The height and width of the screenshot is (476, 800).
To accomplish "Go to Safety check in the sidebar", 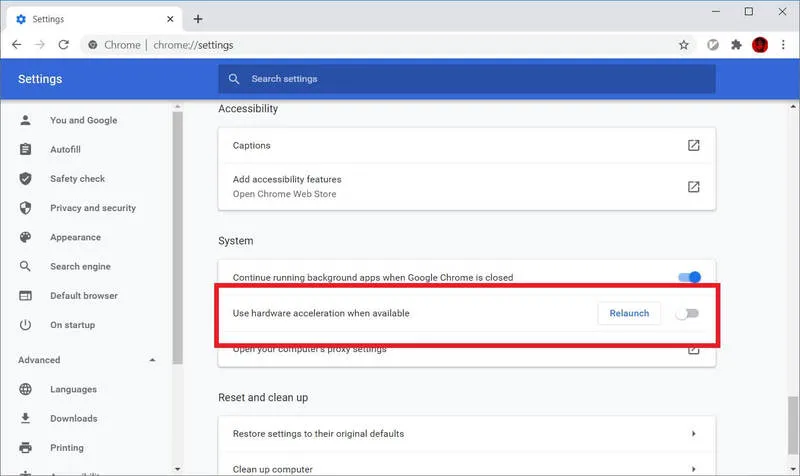I will point(77,179).
